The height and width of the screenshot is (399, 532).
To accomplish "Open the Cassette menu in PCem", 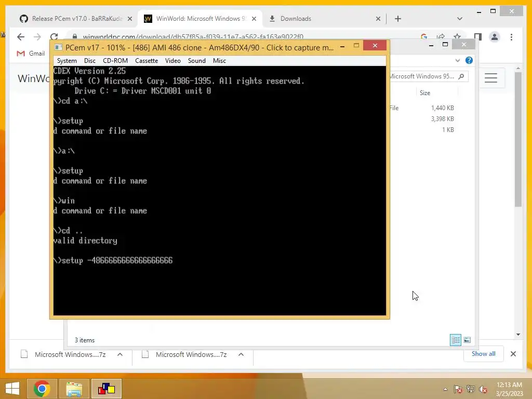I will [x=146, y=61].
